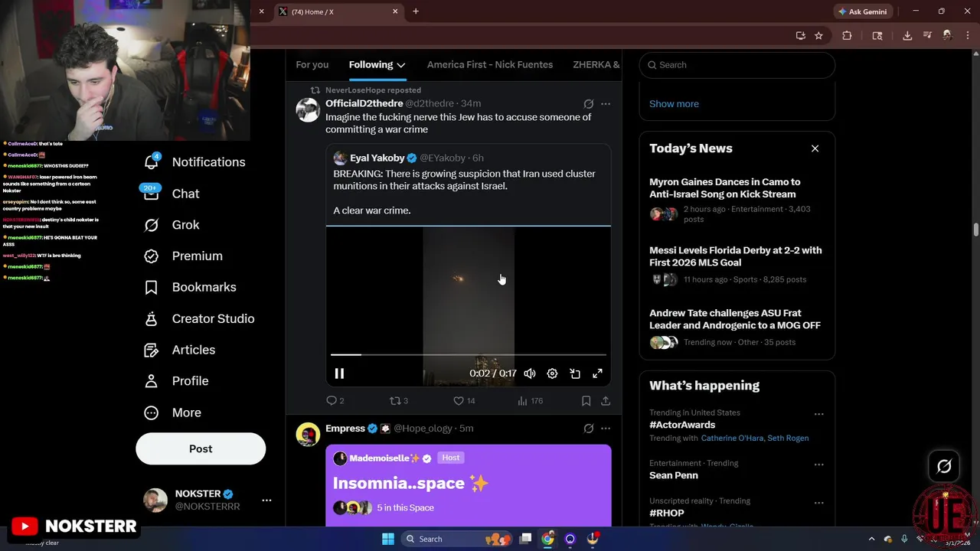980x551 pixels.
Task: Open the #ActorAwards trending topic
Action: 682,425
